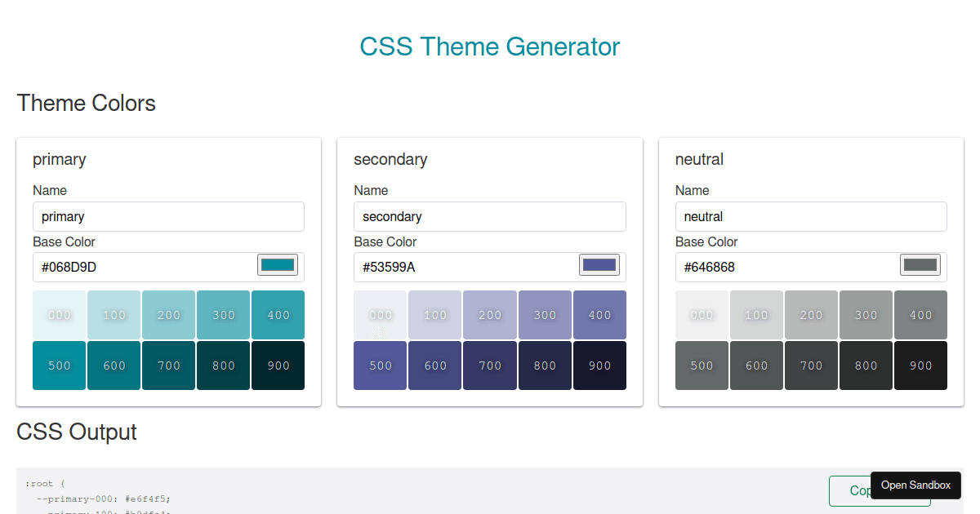Select the secondary 100 shade swatch
The height and width of the screenshot is (514, 980).
[x=434, y=314]
